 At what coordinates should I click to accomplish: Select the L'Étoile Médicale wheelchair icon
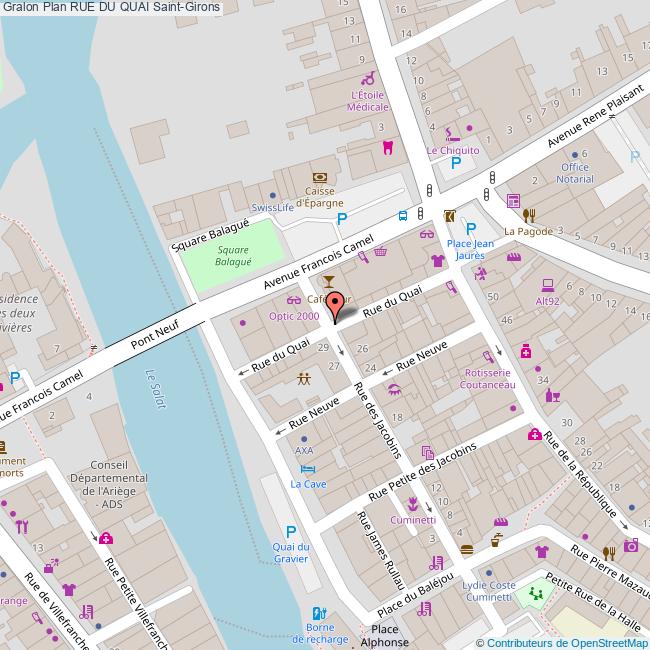(x=368, y=78)
